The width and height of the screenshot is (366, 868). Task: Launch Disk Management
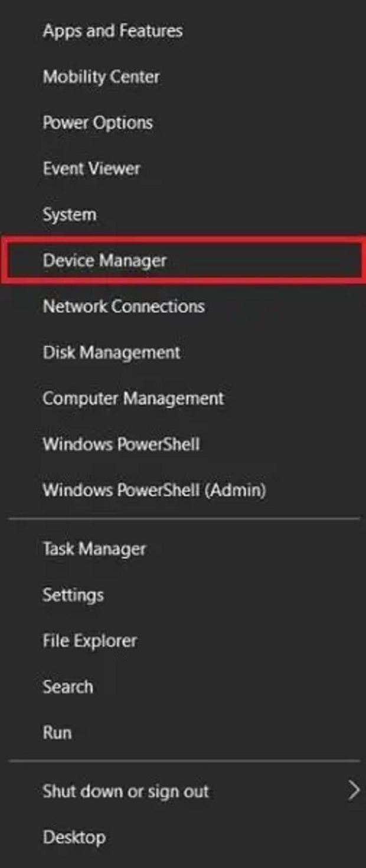[112, 353]
